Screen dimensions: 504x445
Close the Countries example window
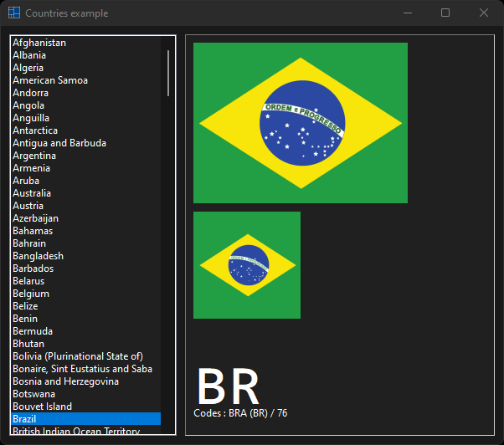coord(483,13)
